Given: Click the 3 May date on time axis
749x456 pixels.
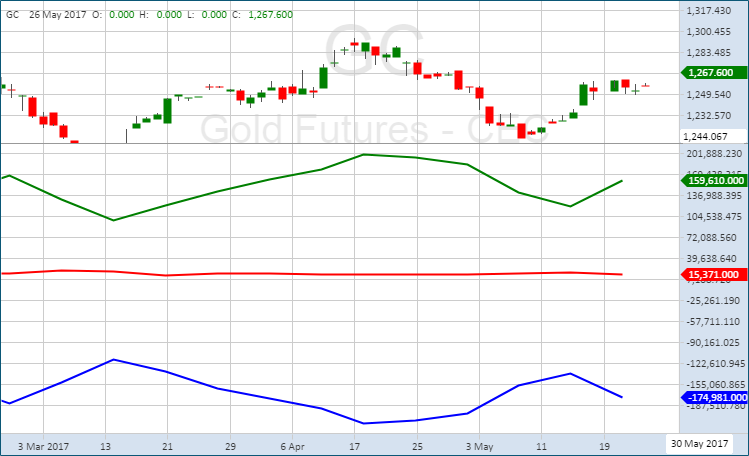Looking at the screenshot, I should click(480, 446).
